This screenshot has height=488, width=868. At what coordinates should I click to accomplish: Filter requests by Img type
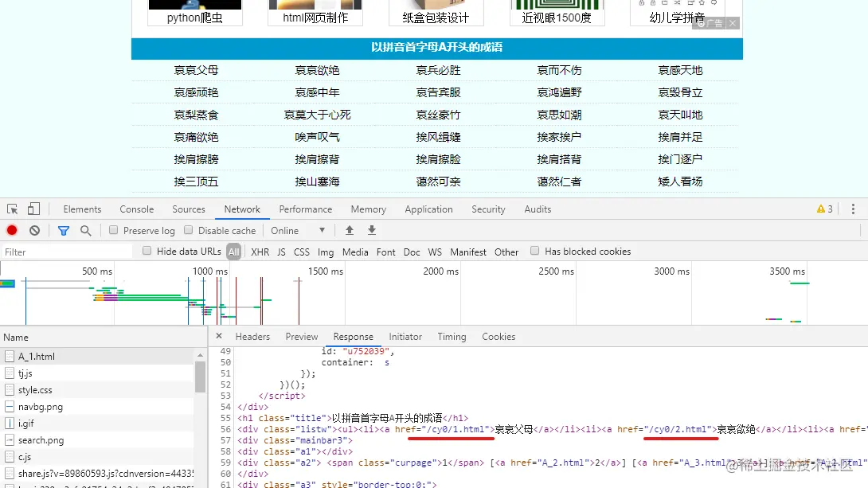point(326,252)
